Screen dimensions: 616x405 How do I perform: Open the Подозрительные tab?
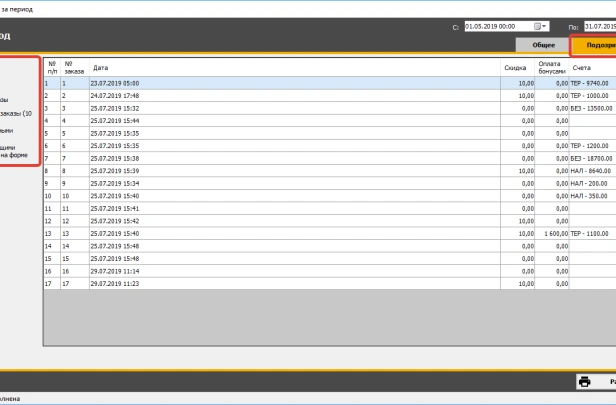tap(594, 45)
